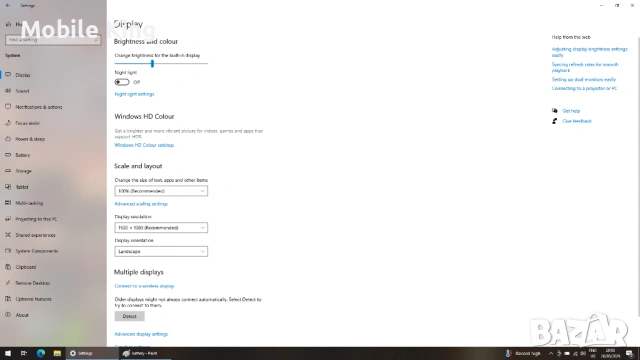Image resolution: width=640 pixels, height=360 pixels.
Task: Click the Give feedback person icon
Action: pos(555,121)
